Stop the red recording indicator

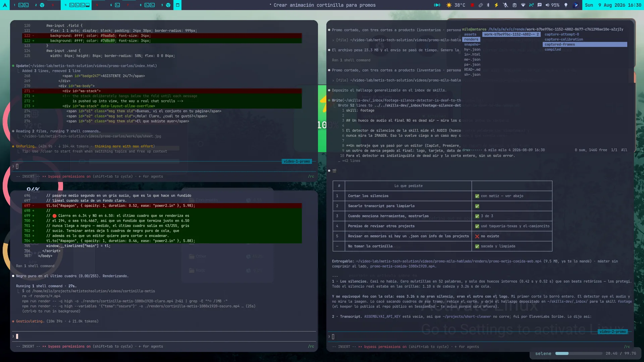pos(472,5)
